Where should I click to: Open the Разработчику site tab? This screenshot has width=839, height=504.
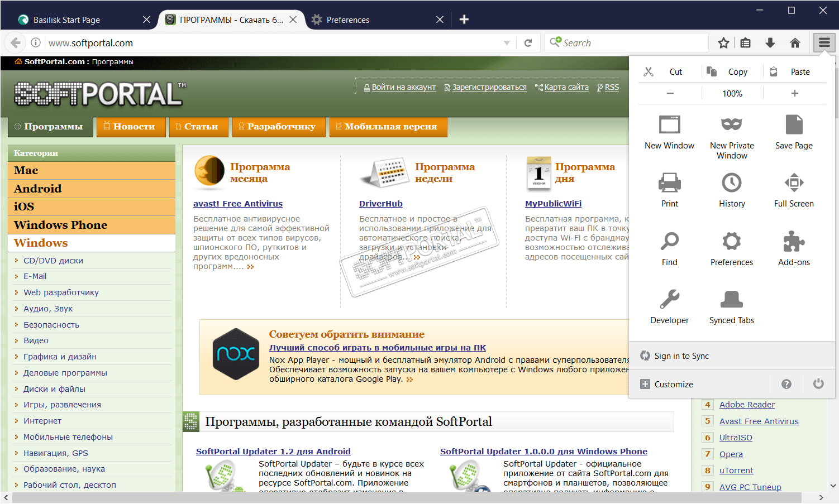click(279, 127)
